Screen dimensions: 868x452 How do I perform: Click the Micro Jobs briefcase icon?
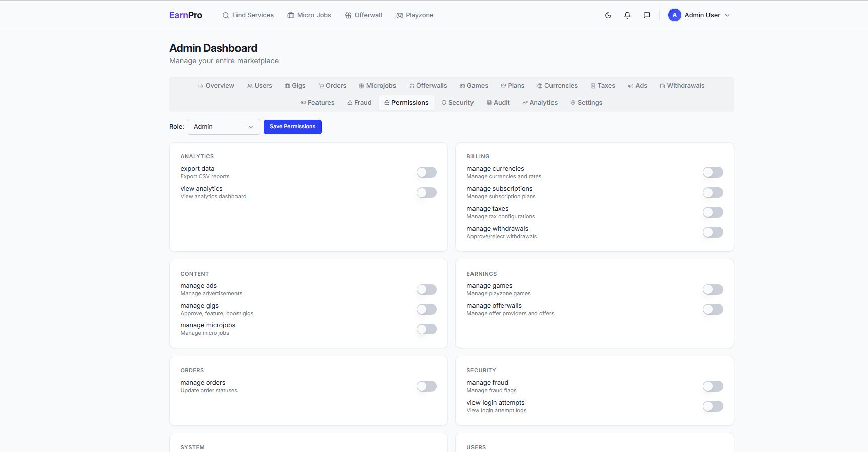point(291,15)
